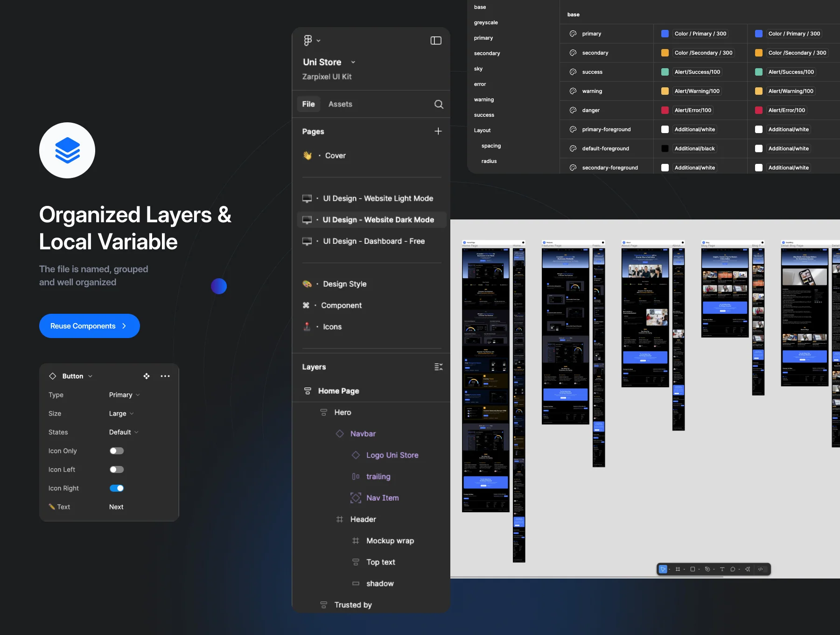This screenshot has width=840, height=635.
Task: Switch to the File tab
Action: coord(308,104)
